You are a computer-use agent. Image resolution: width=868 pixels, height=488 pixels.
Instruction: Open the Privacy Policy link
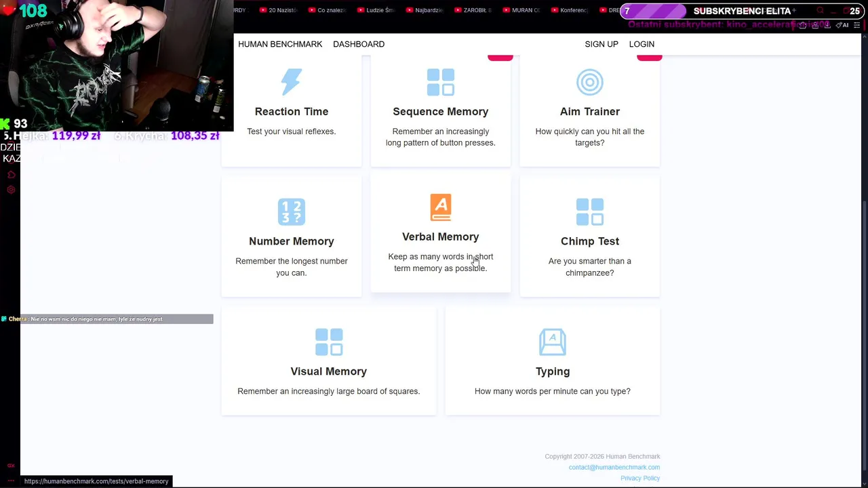pyautogui.click(x=640, y=478)
